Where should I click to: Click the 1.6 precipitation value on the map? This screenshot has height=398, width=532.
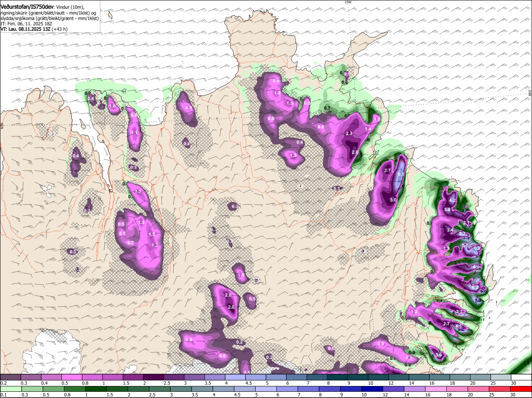112,106
